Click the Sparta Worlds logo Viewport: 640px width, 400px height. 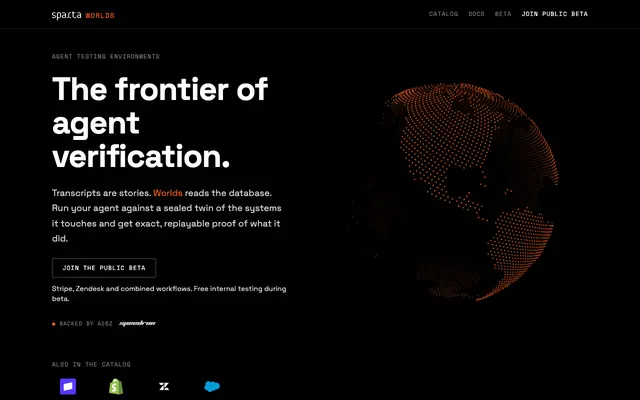[83, 15]
